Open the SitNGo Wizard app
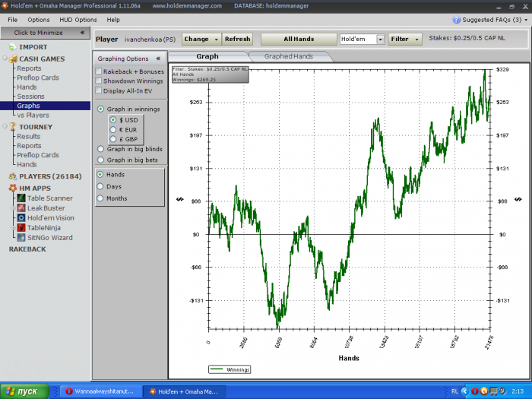 [x=49, y=237]
